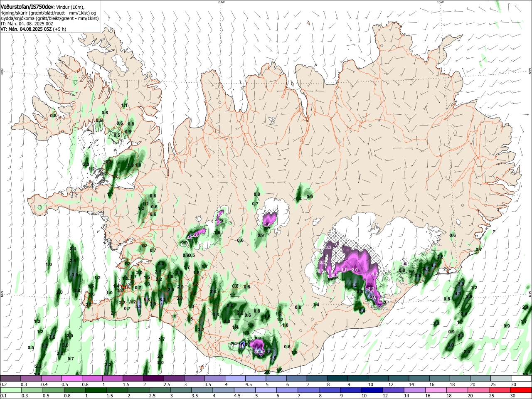Click the 'slydda/snjókoma' legend description line
This screenshot has width=532, height=399.
click(49, 18)
